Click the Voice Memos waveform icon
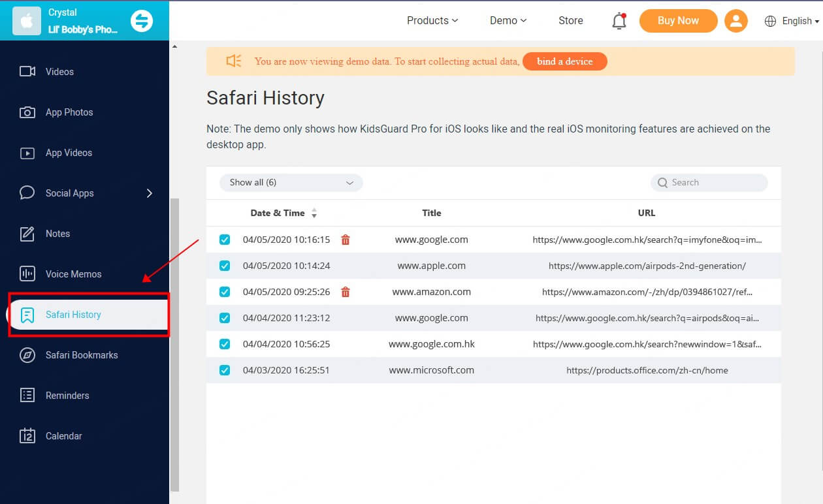 (x=27, y=274)
